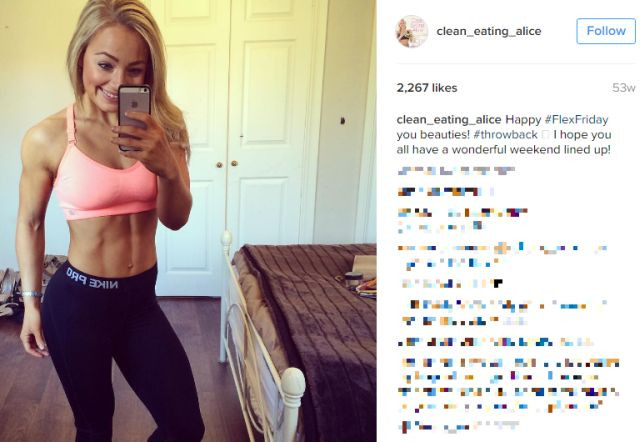640x442 pixels.
Task: View the list of 2,267 likes
Action: click(x=427, y=88)
